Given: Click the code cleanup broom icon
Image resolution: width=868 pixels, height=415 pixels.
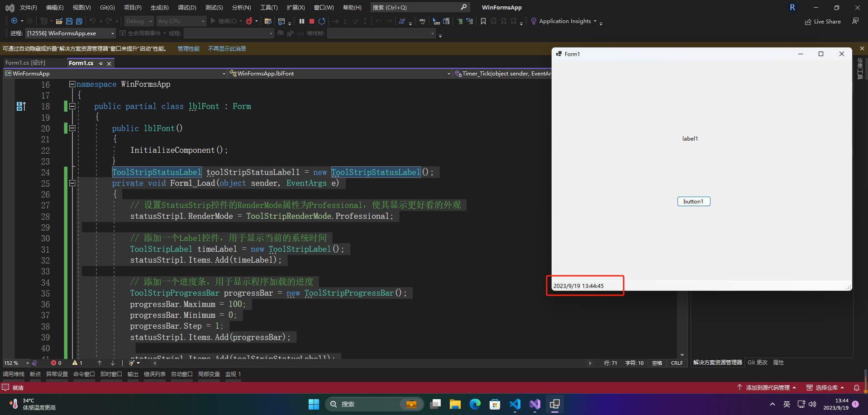Looking at the screenshot, I should pos(132,363).
